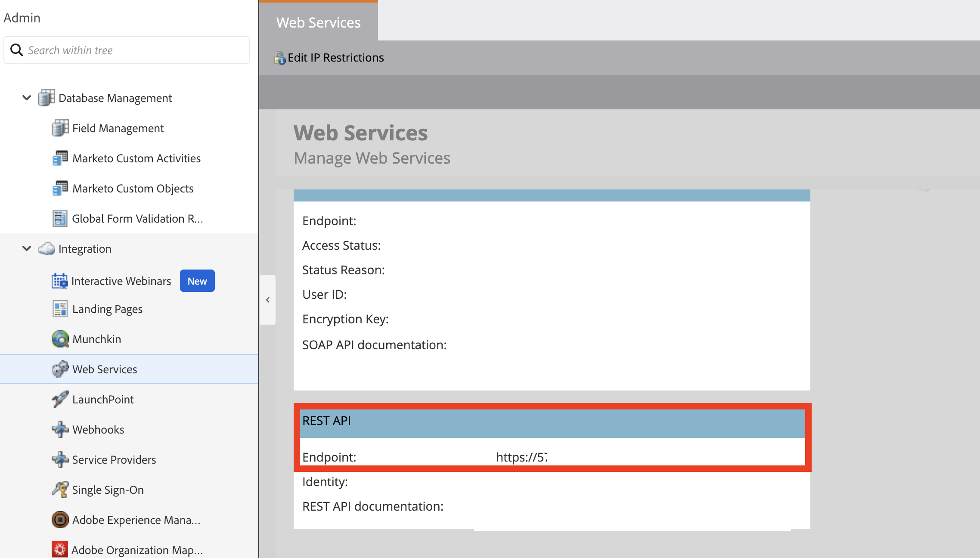Click the Webhooks icon in tree
This screenshot has height=558, width=980.
(60, 429)
